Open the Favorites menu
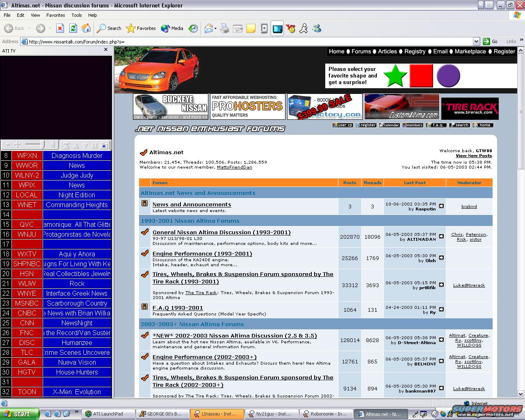This screenshot has height=420, width=525. pyautogui.click(x=55, y=15)
